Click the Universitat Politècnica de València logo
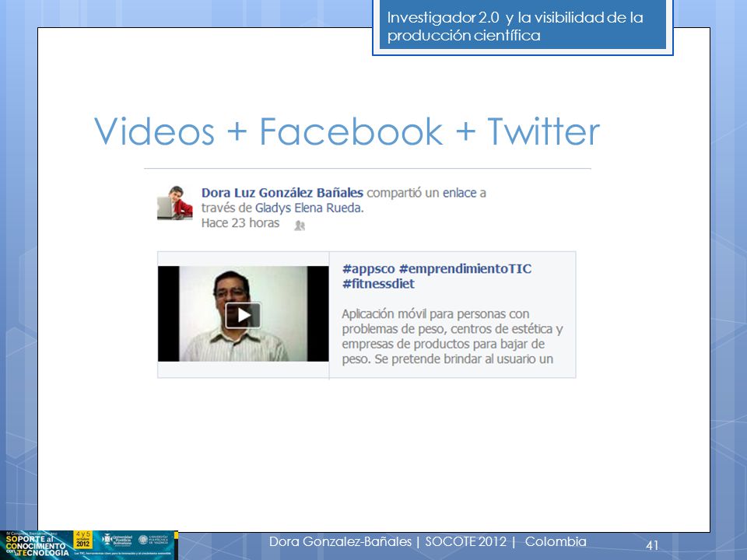Screen dimensions: 747x560 pyautogui.click(x=153, y=540)
